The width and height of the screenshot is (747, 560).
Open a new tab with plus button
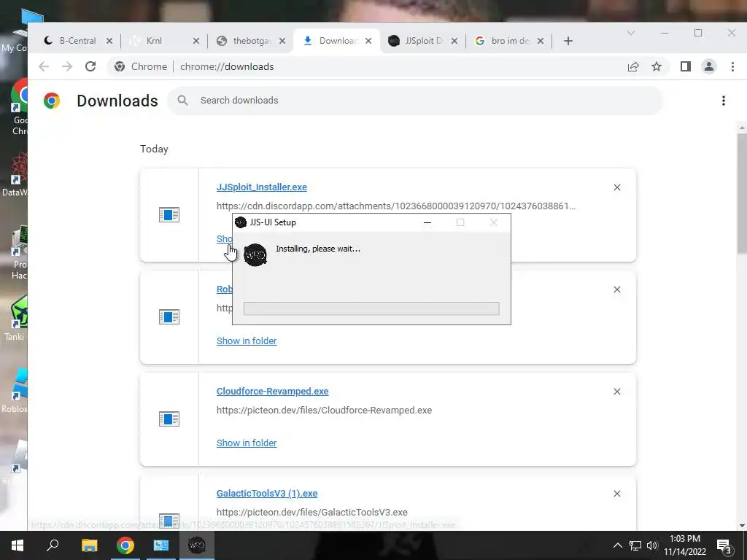(568, 41)
